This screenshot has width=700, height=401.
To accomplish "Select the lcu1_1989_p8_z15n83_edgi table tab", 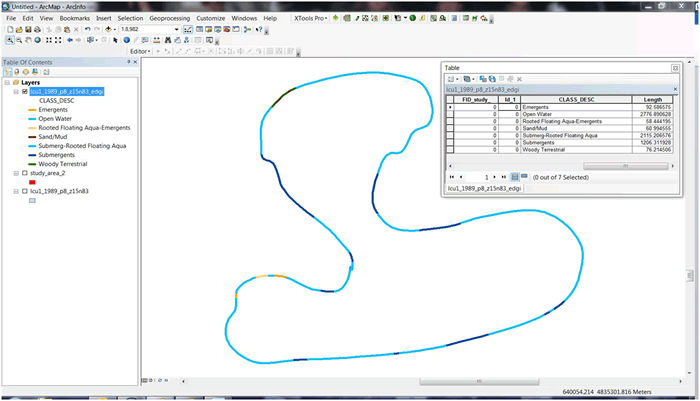I will 484,188.
